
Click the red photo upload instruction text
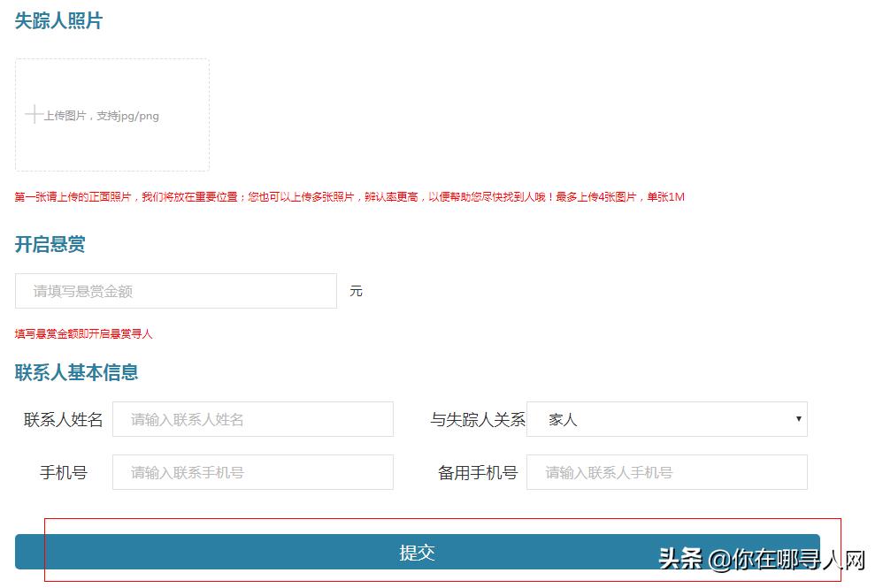point(354,196)
